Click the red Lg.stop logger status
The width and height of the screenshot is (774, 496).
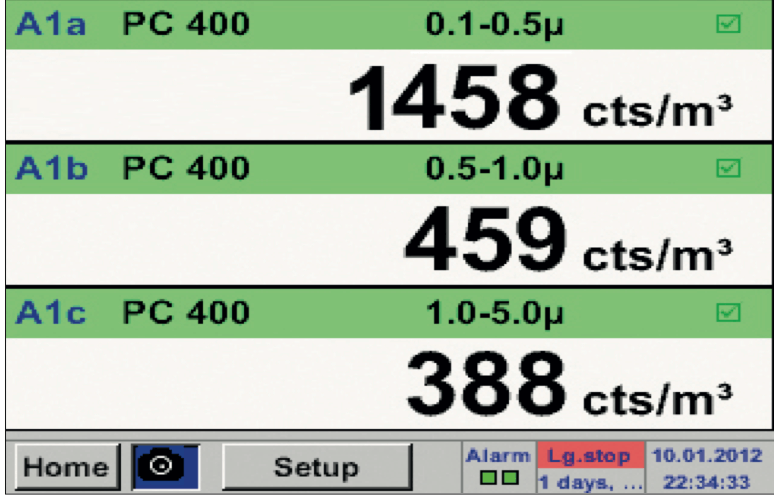[x=587, y=456]
